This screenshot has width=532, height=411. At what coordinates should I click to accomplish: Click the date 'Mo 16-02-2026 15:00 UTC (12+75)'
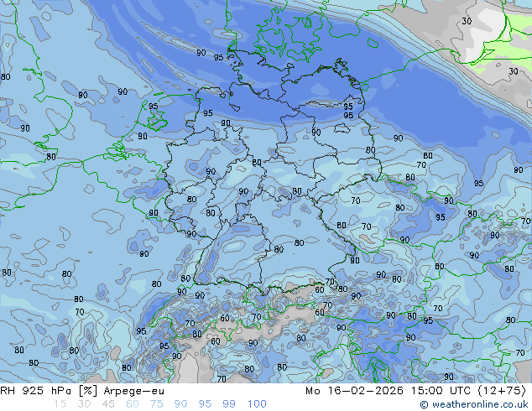416,391
